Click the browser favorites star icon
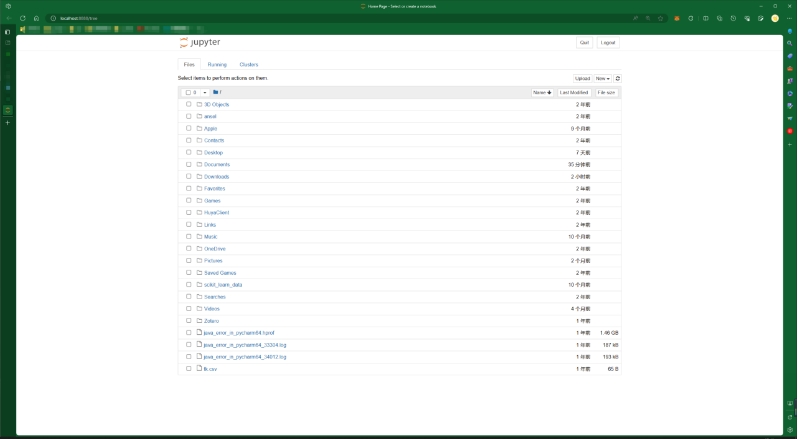The height and width of the screenshot is (439, 798). click(661, 18)
